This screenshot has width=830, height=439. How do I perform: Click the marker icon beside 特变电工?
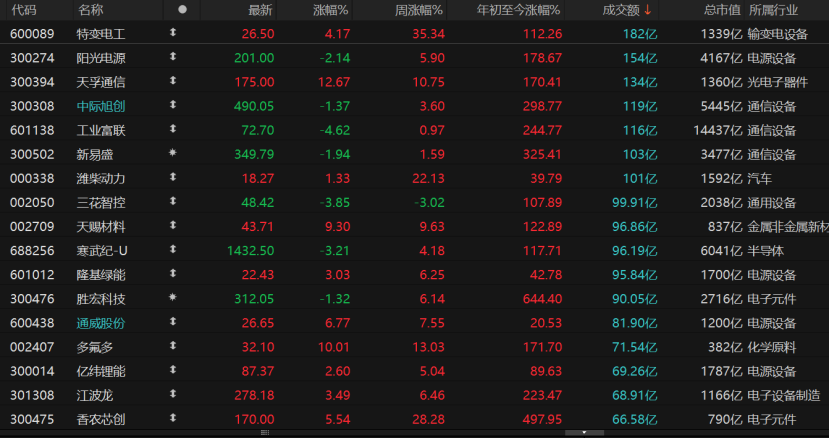(x=173, y=33)
